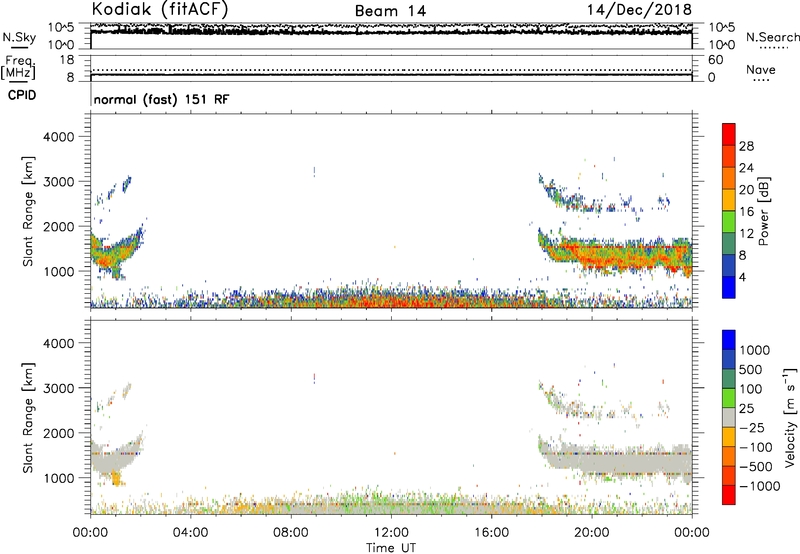The height and width of the screenshot is (554, 800).
Task: Click the '10^0' tick next to N.Sky
Action: click(x=61, y=45)
